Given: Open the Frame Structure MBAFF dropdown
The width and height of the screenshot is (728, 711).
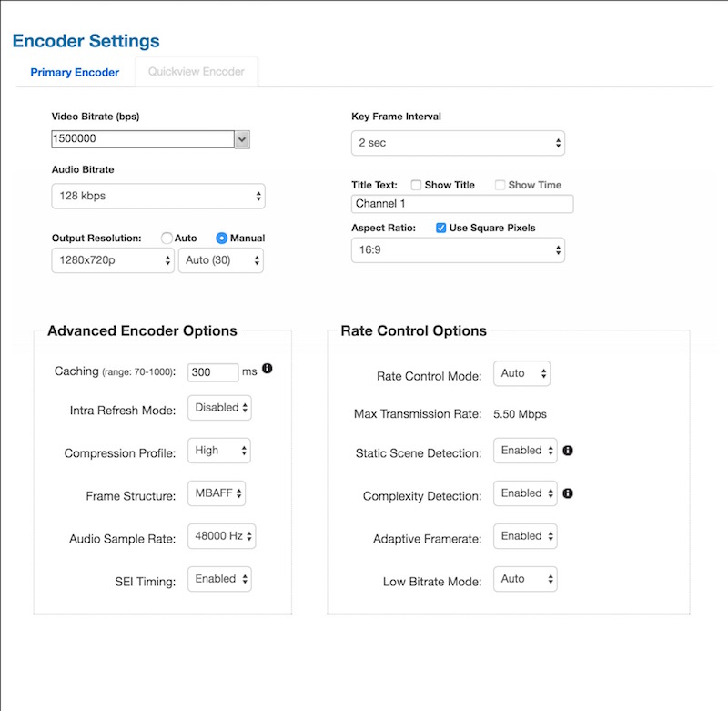Looking at the screenshot, I should [217, 493].
